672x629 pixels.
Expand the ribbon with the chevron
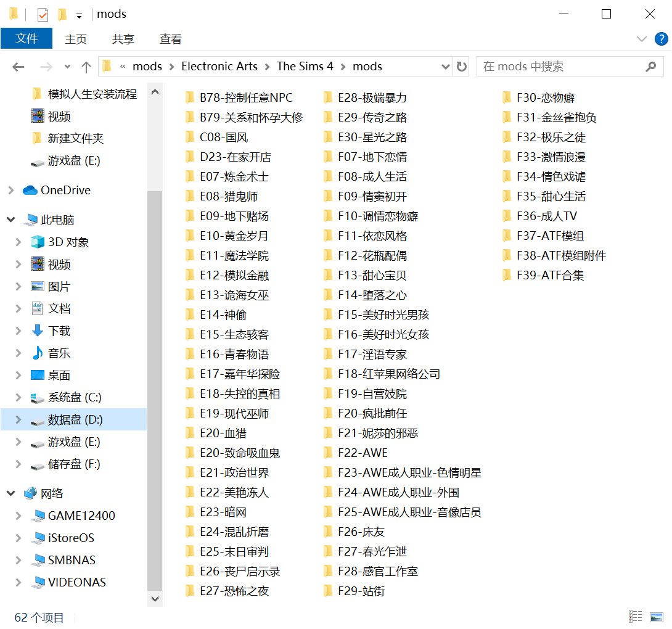[x=641, y=39]
